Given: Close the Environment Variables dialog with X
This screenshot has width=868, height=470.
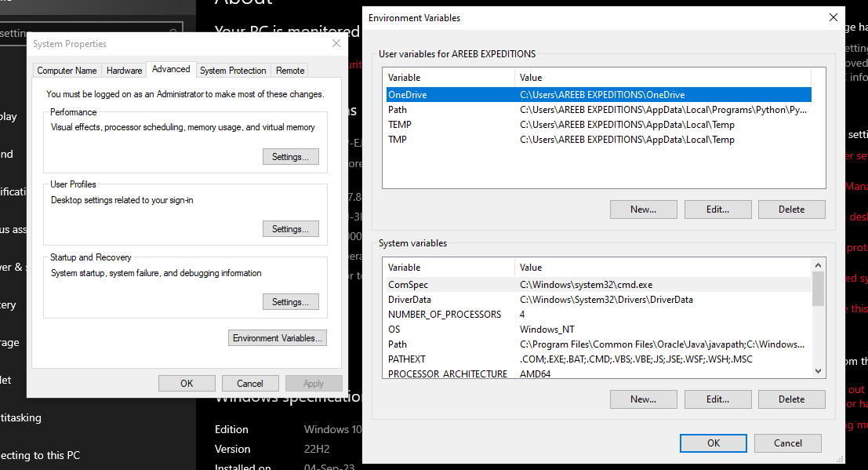Looking at the screenshot, I should pyautogui.click(x=833, y=17).
